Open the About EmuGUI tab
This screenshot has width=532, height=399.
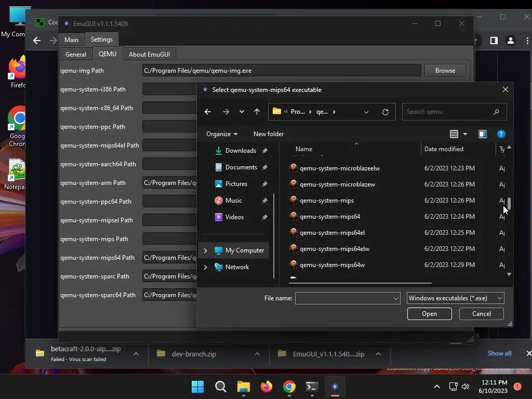[149, 54]
